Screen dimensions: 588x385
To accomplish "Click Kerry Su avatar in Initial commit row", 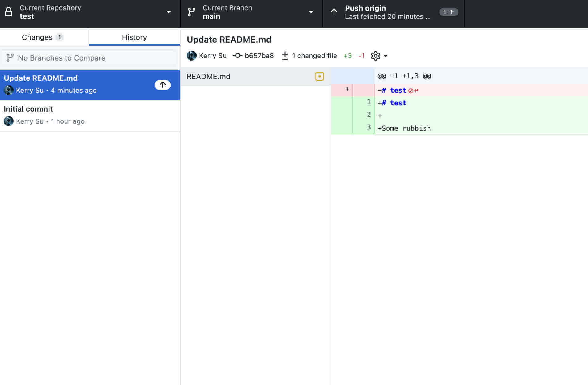I will (x=9, y=121).
